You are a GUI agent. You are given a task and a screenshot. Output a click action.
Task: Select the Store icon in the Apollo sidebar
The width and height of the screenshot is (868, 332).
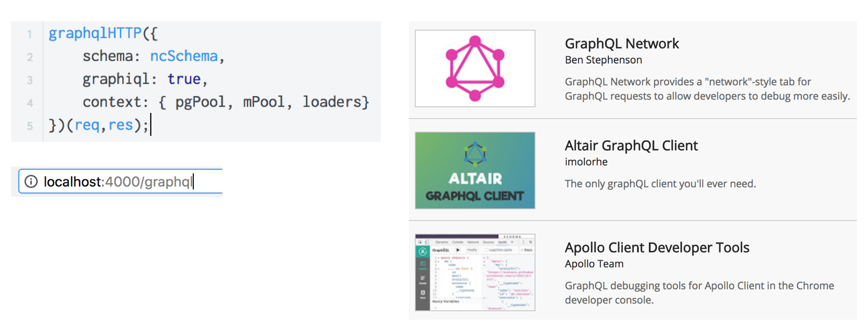[x=422, y=291]
